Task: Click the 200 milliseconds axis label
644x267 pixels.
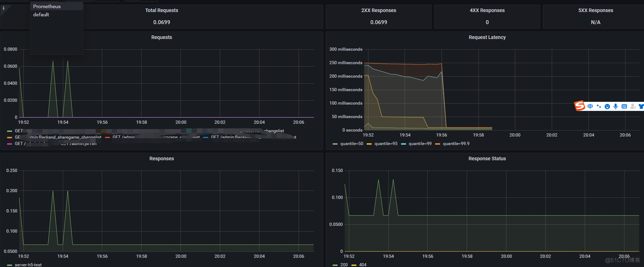Action: pyautogui.click(x=346, y=76)
